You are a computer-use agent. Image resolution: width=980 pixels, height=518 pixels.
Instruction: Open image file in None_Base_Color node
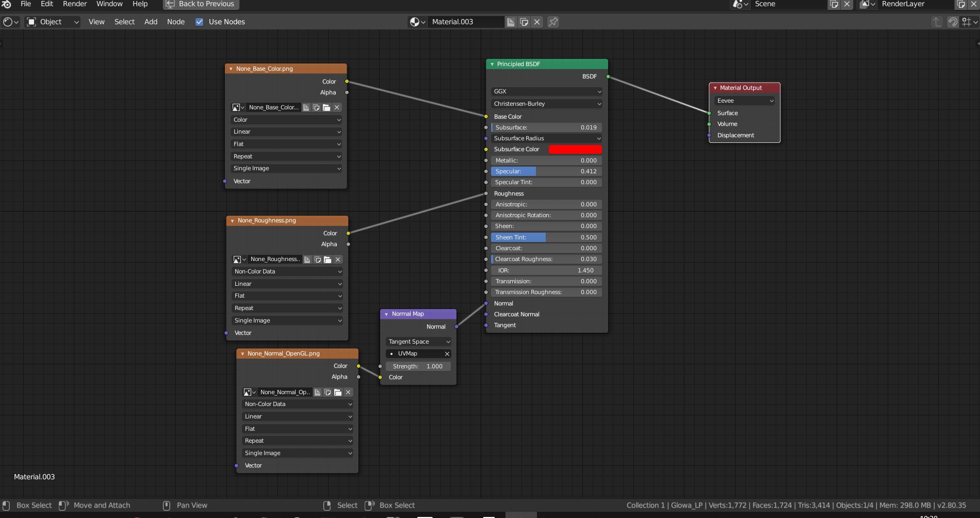pyautogui.click(x=326, y=107)
